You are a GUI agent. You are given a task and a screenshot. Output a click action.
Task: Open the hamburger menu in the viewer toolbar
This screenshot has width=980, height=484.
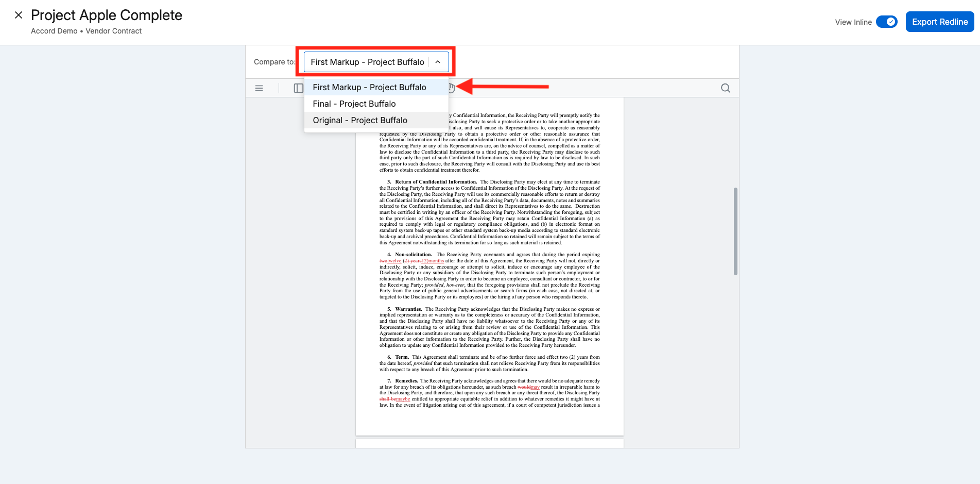tap(259, 88)
